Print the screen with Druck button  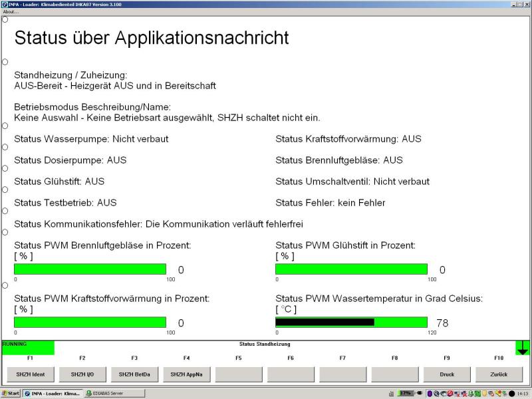click(x=447, y=374)
